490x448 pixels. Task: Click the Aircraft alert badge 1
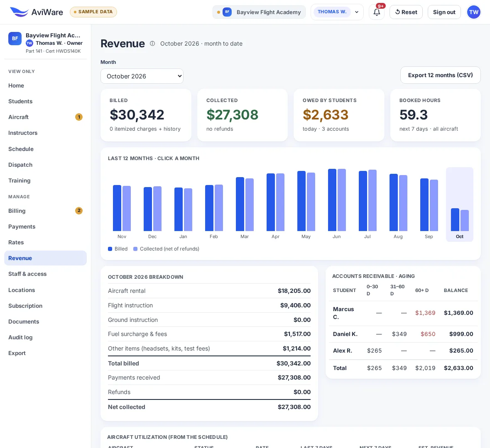tap(79, 117)
